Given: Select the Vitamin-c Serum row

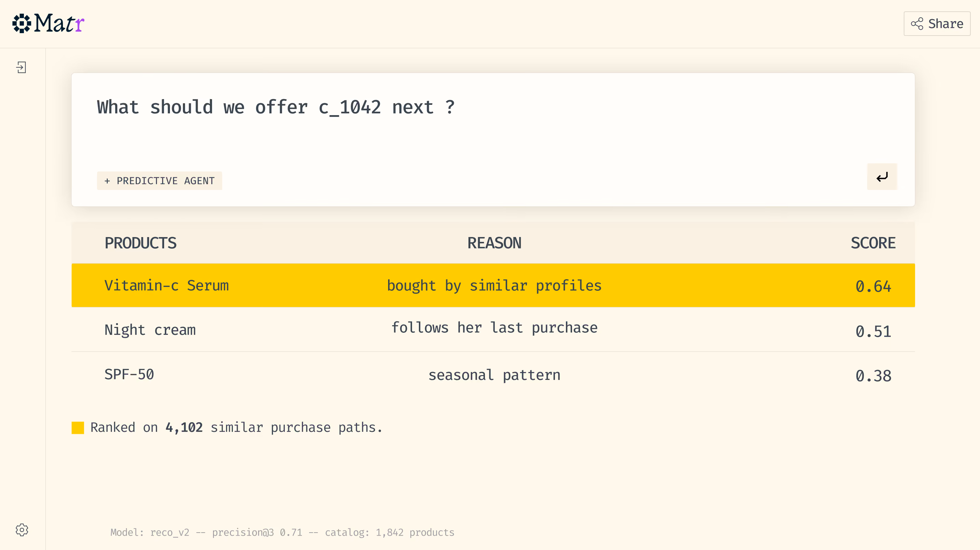Looking at the screenshot, I should point(493,286).
